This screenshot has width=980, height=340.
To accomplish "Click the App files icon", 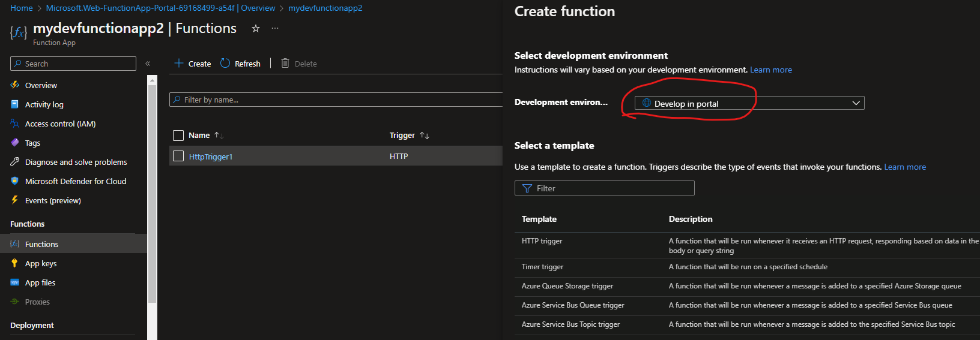I will [x=15, y=282].
